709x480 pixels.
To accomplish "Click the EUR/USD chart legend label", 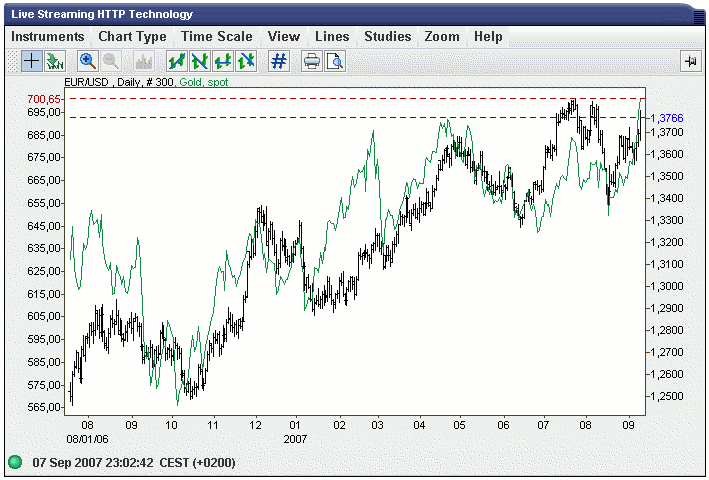I will [x=86, y=82].
